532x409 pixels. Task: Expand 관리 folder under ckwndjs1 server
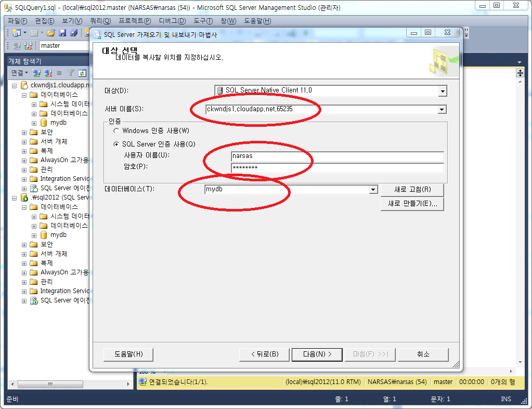[x=24, y=170]
